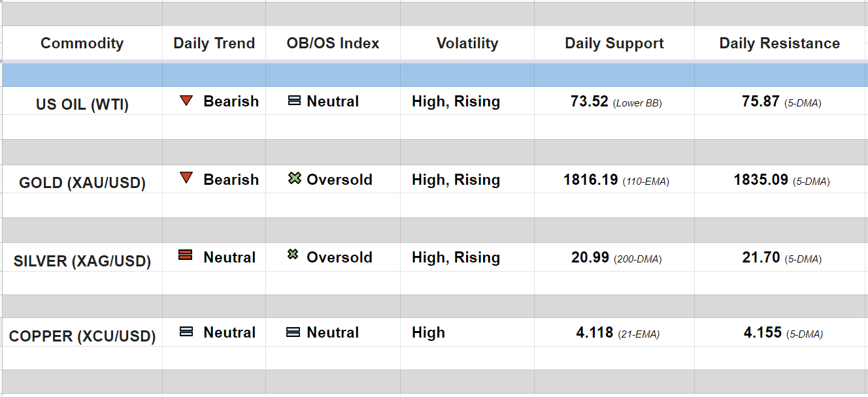Select the Daily Support header cell
Viewport: 868px width, 397px height.
pyautogui.click(x=614, y=43)
